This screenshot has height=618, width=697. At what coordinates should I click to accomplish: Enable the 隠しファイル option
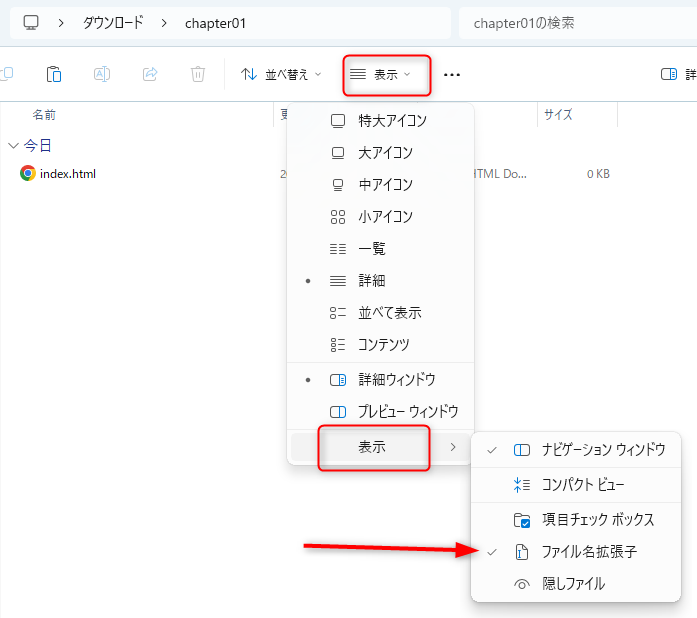[x=573, y=584]
